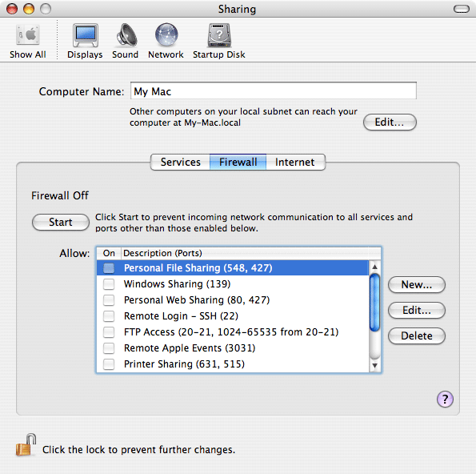This screenshot has height=474, width=476.
Task: Click the yellow minimize window button
Action: pyautogui.click(x=29, y=9)
